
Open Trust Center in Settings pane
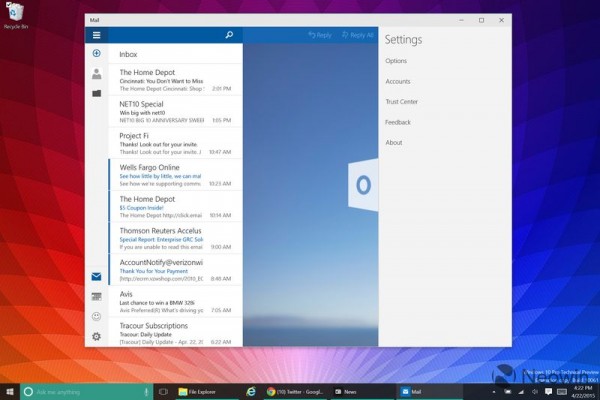tap(401, 101)
